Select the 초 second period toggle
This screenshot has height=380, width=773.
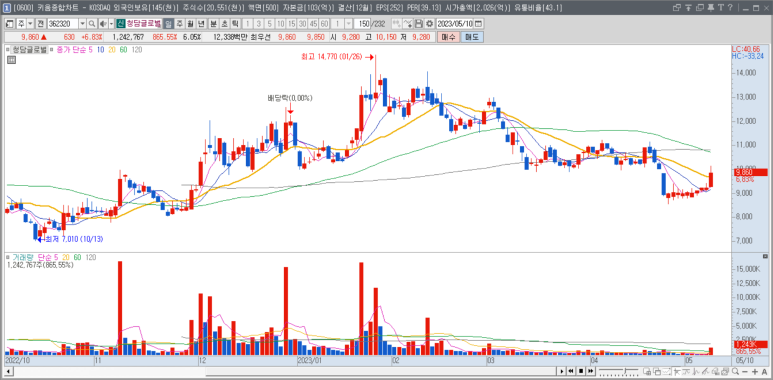(x=224, y=24)
